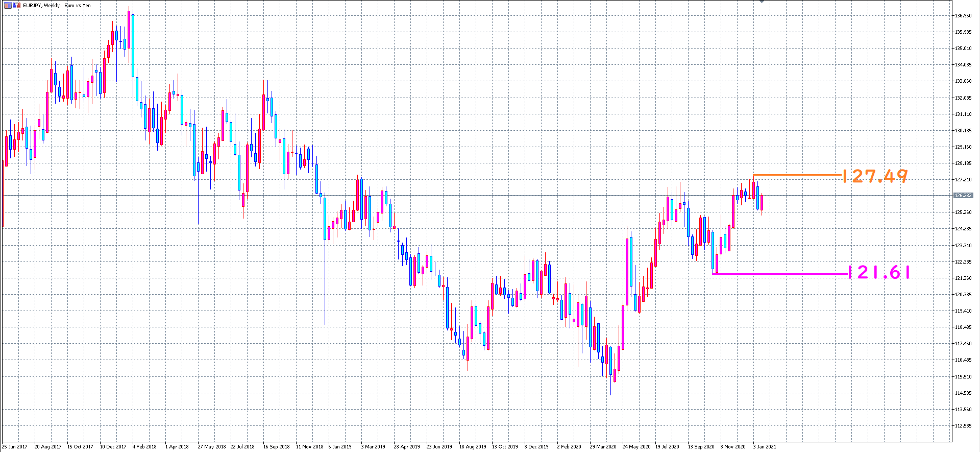Select the magenta 121.61 text label

point(879,272)
